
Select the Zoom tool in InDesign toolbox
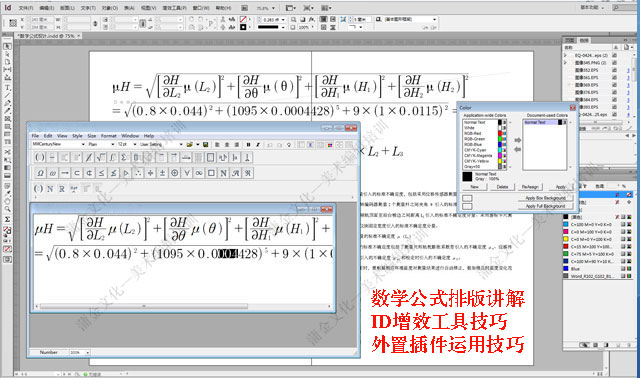coord(7,209)
